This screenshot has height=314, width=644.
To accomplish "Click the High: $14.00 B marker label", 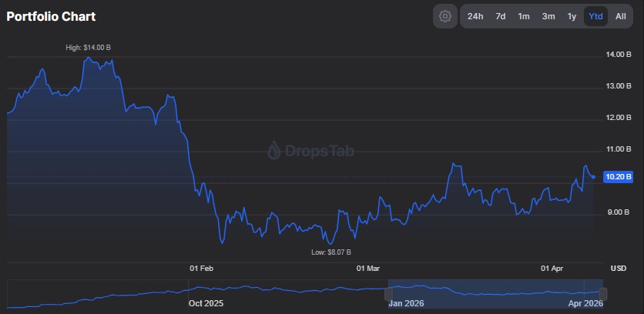I will [88, 48].
